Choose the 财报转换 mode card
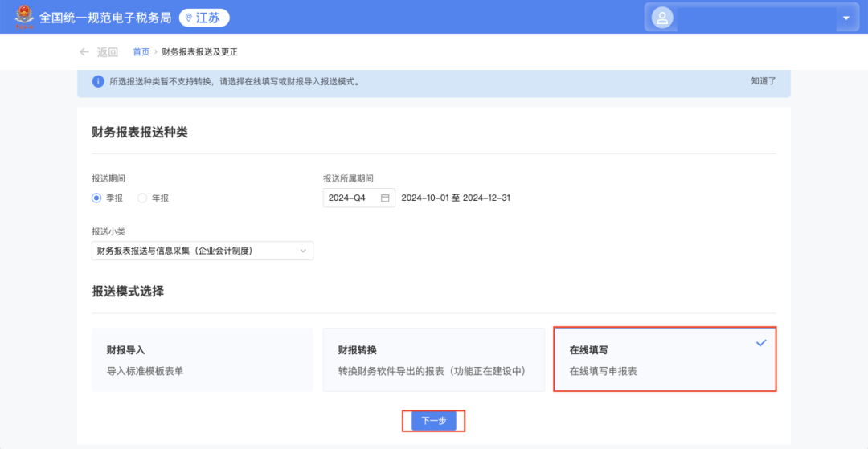Screen dimensions: 868x449 (434, 360)
